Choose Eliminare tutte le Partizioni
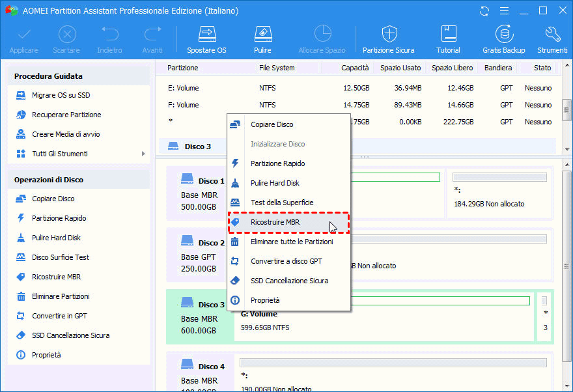This screenshot has height=392, width=573. 288,242
